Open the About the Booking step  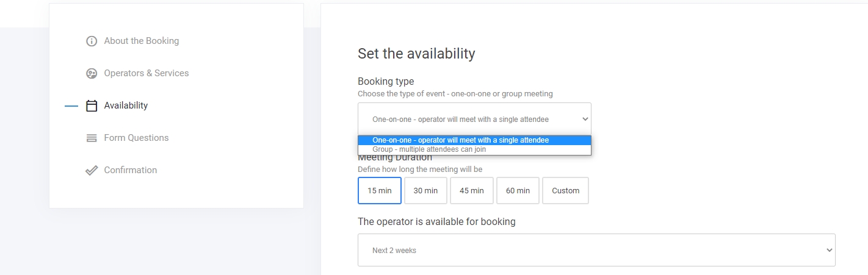click(141, 41)
